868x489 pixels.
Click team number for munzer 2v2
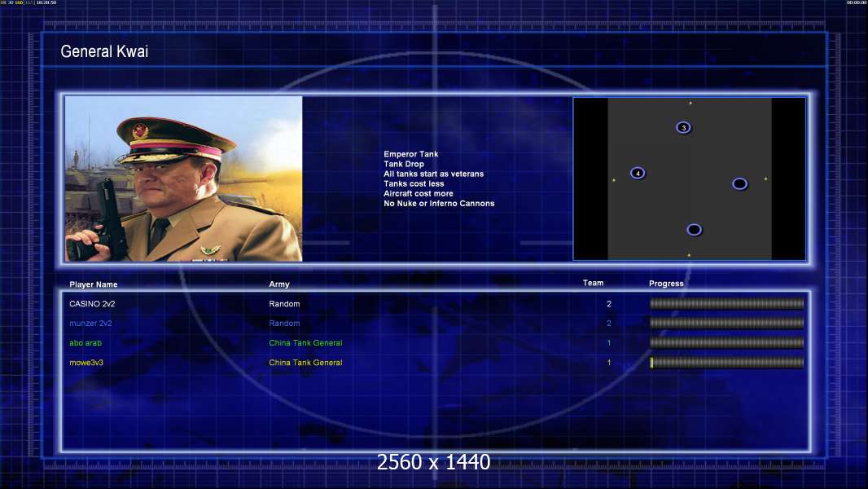(x=609, y=324)
